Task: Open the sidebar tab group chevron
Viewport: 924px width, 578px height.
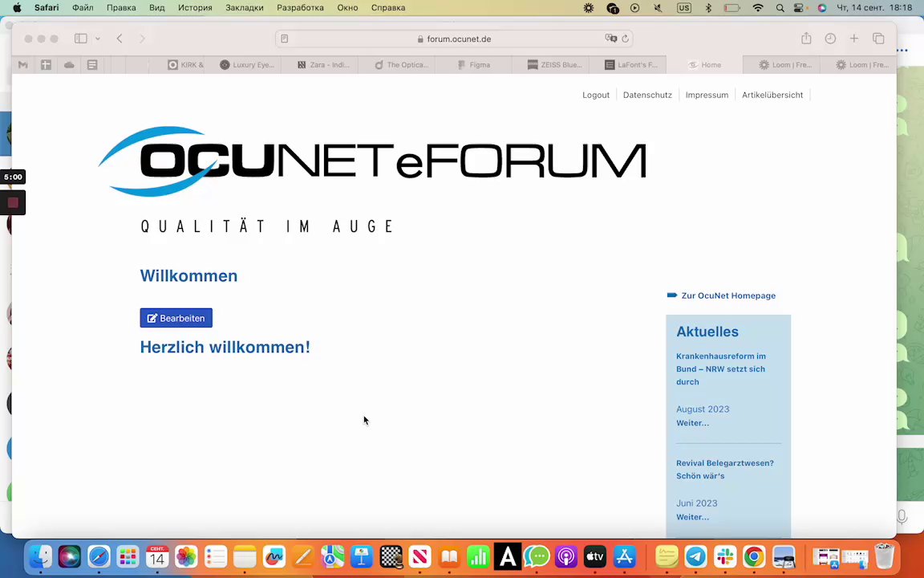Action: click(x=98, y=39)
